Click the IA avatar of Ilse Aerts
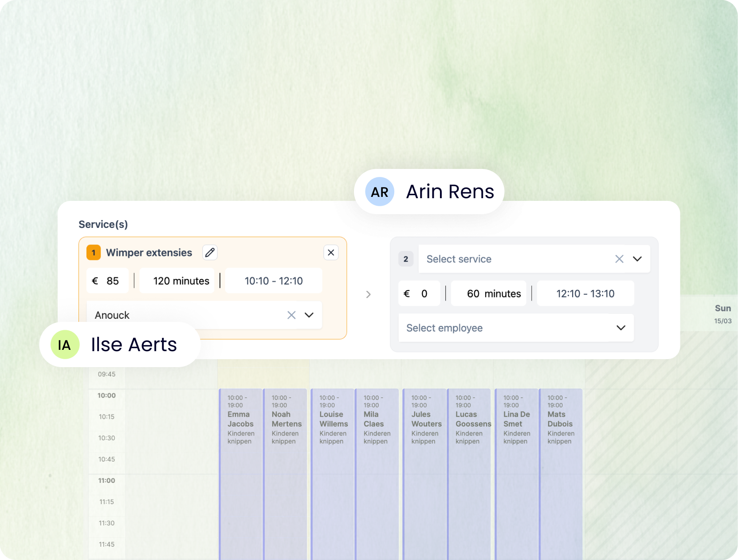 tap(65, 345)
